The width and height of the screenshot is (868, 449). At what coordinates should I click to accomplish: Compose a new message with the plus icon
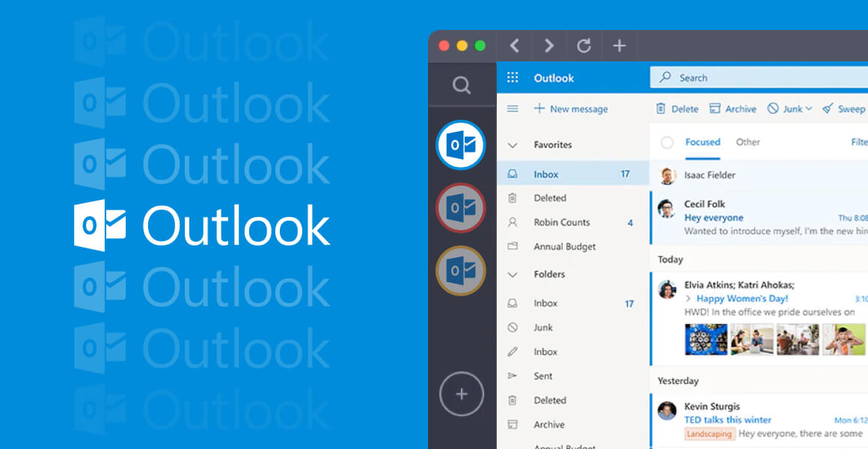click(x=540, y=109)
